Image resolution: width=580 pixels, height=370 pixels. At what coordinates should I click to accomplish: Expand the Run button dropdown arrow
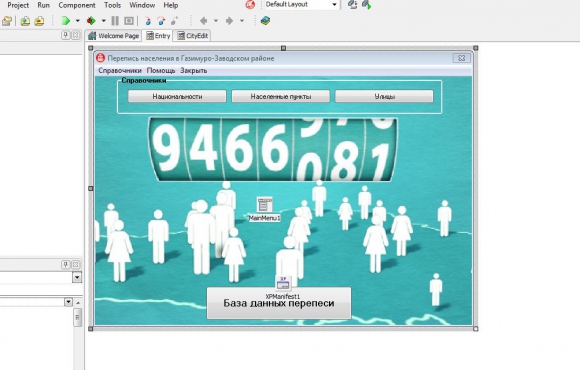point(78,21)
